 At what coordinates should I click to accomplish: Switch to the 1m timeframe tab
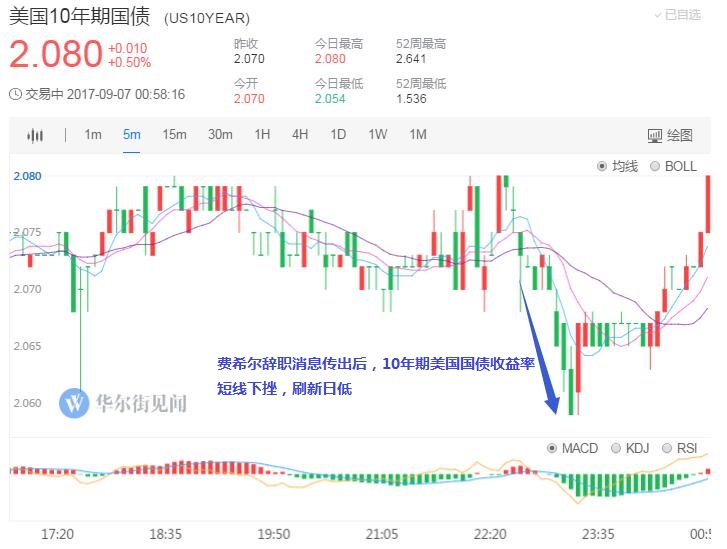click(x=93, y=134)
